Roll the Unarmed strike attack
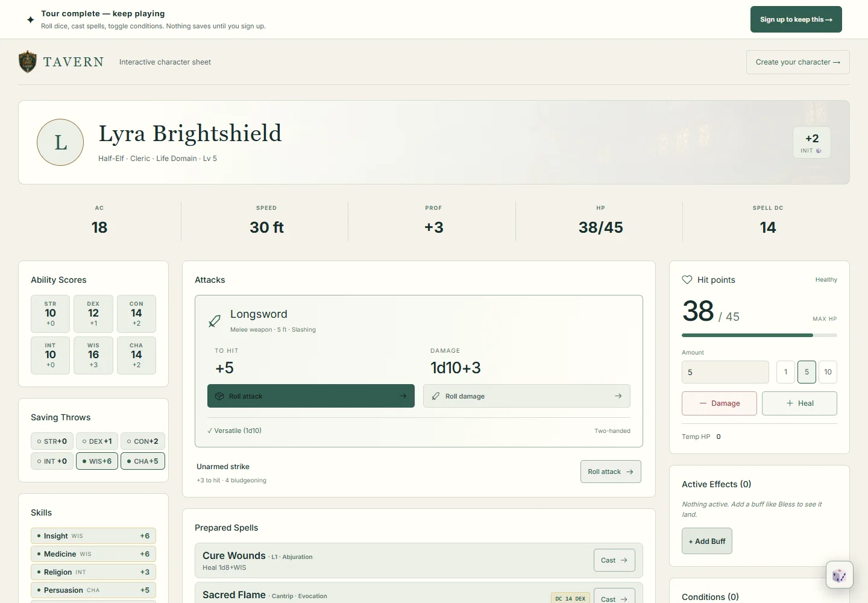The width and height of the screenshot is (868, 603). pyautogui.click(x=611, y=472)
